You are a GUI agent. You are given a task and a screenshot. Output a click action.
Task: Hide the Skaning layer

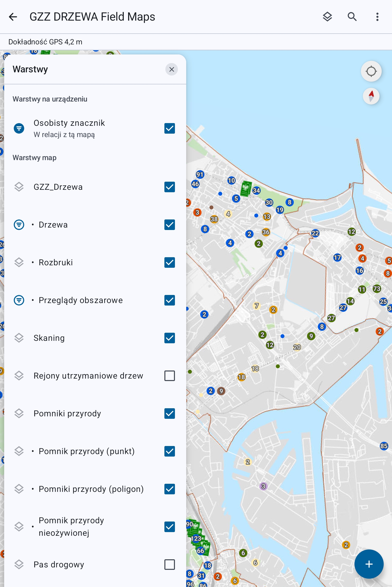170,338
